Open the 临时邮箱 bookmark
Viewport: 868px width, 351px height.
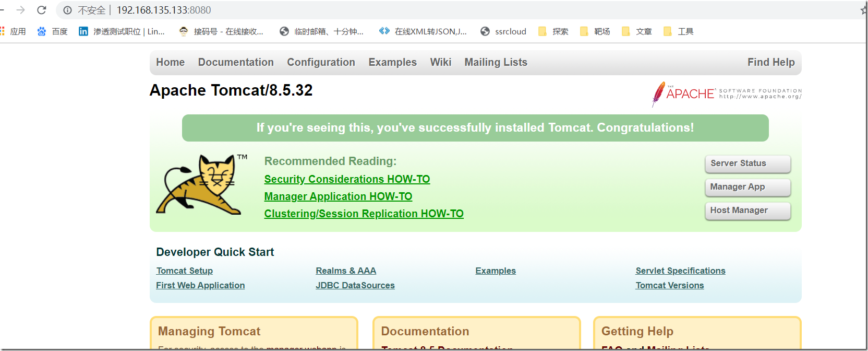[x=321, y=31]
